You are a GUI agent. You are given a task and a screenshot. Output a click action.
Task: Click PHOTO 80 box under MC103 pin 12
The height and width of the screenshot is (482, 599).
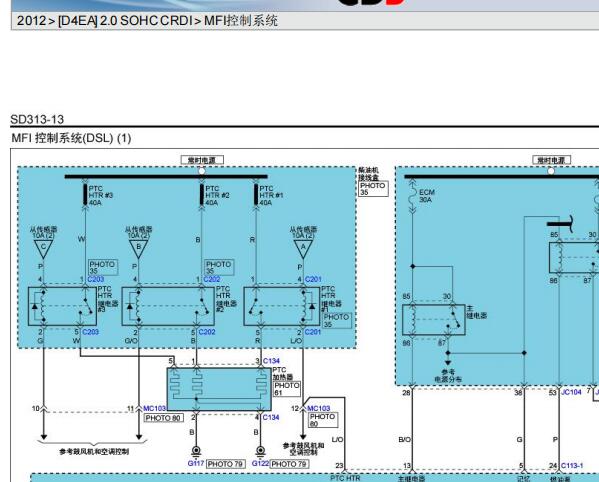tap(323, 420)
